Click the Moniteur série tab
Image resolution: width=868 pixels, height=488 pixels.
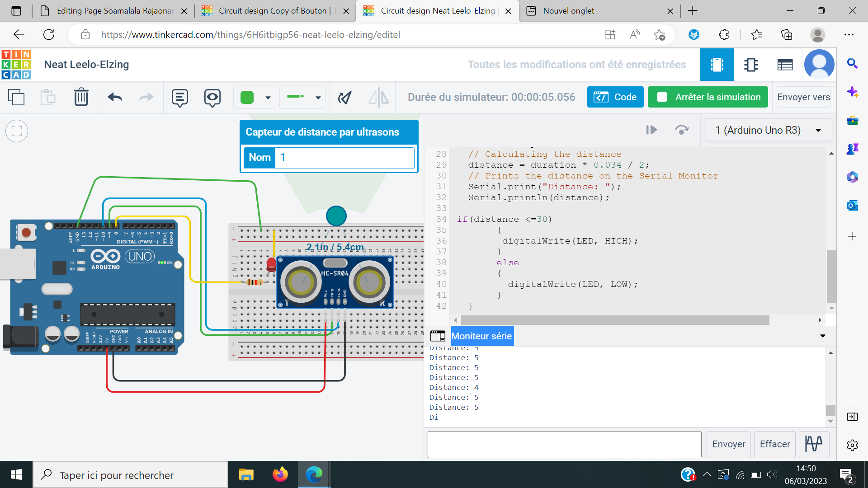[481, 336]
